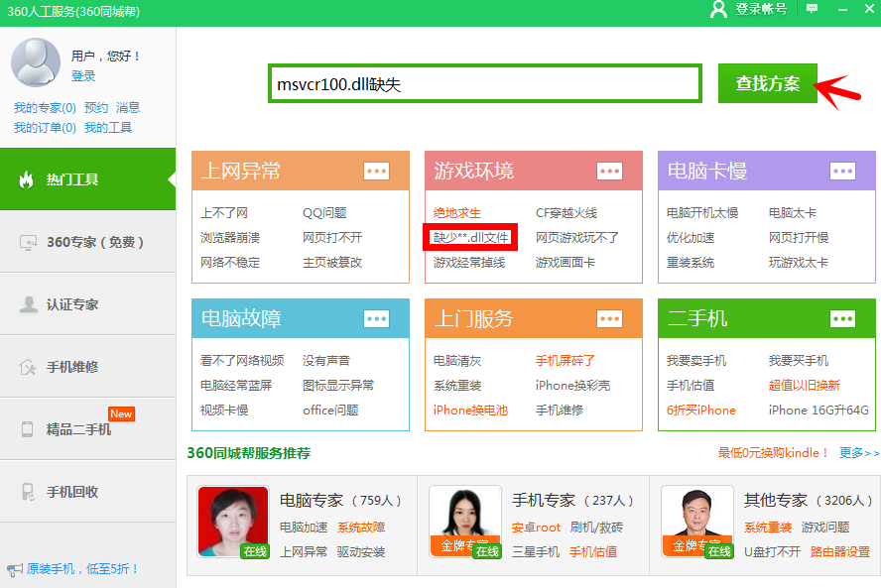Click 更多>> link
This screenshot has width=881, height=588.
(x=859, y=453)
